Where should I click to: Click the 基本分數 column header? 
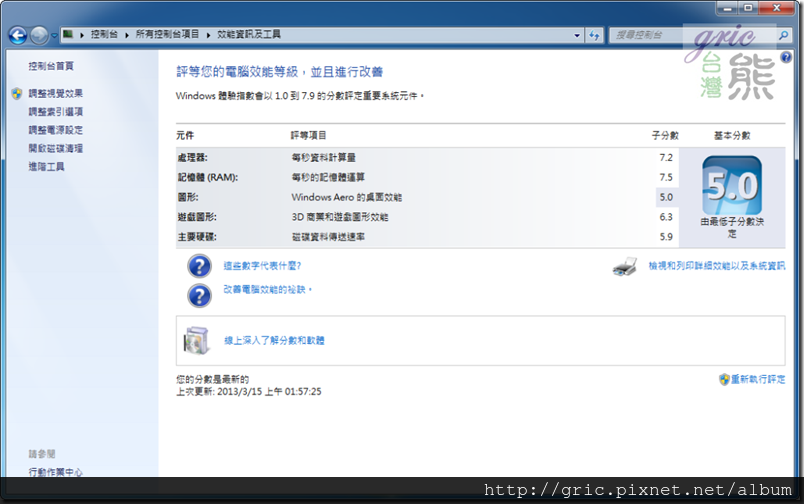point(732,135)
